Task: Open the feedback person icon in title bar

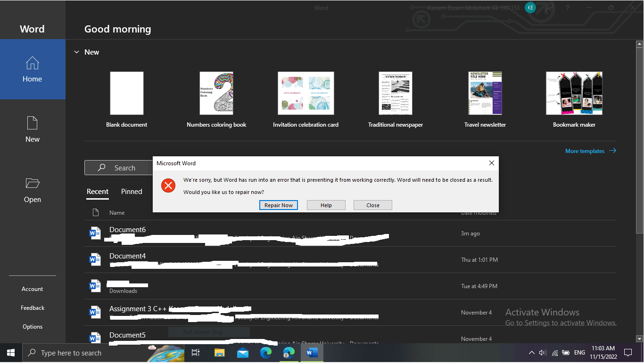Action: coord(549,8)
